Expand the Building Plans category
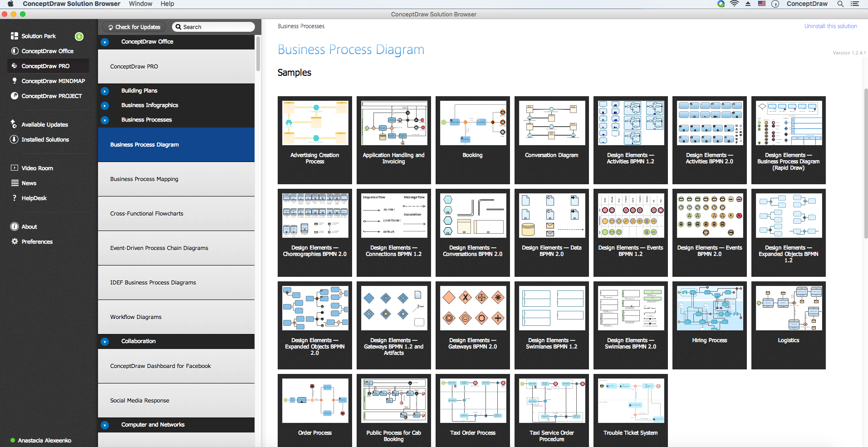Image resolution: width=868 pixels, height=447 pixels. (x=105, y=91)
